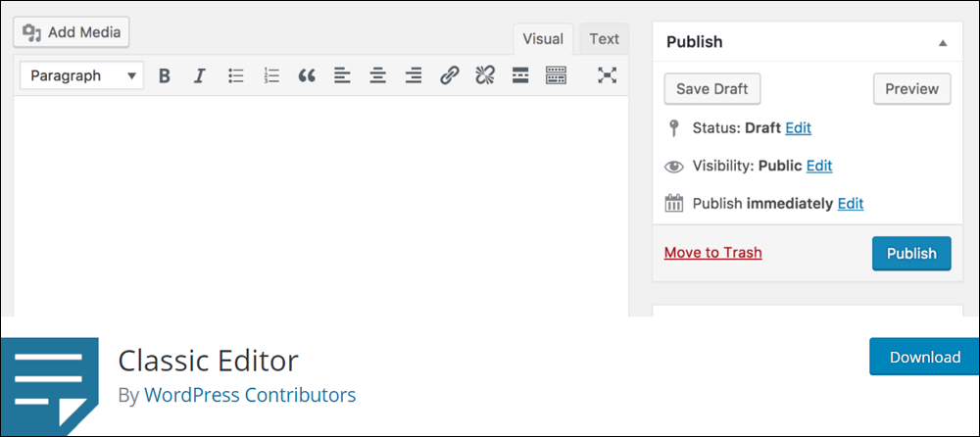
Task: Click the blue Publish button
Action: (911, 253)
